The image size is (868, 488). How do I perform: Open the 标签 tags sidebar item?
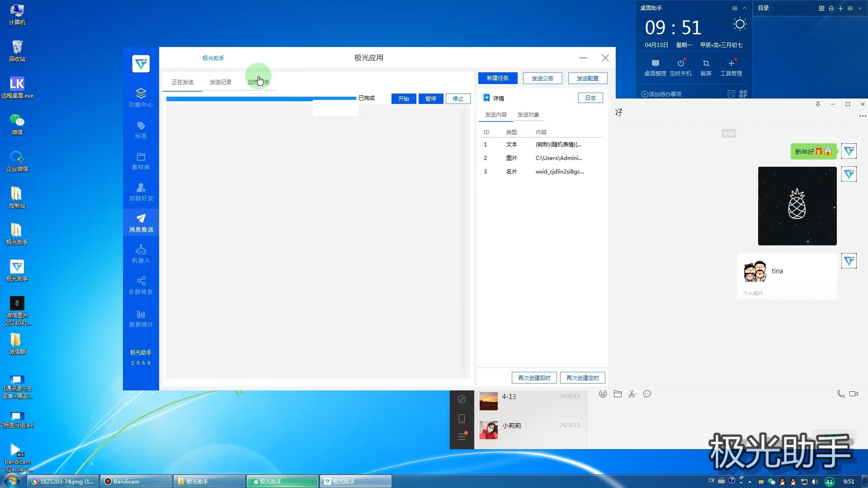(141, 130)
